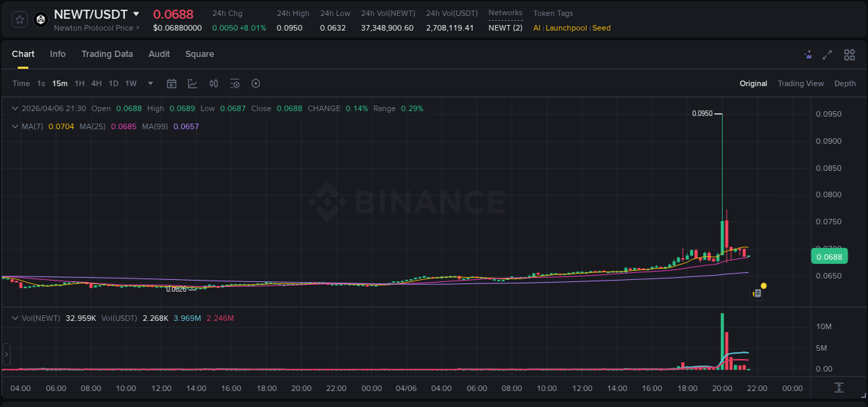Expand chart to fullscreen
This screenshot has width=868, height=407.
click(x=827, y=55)
